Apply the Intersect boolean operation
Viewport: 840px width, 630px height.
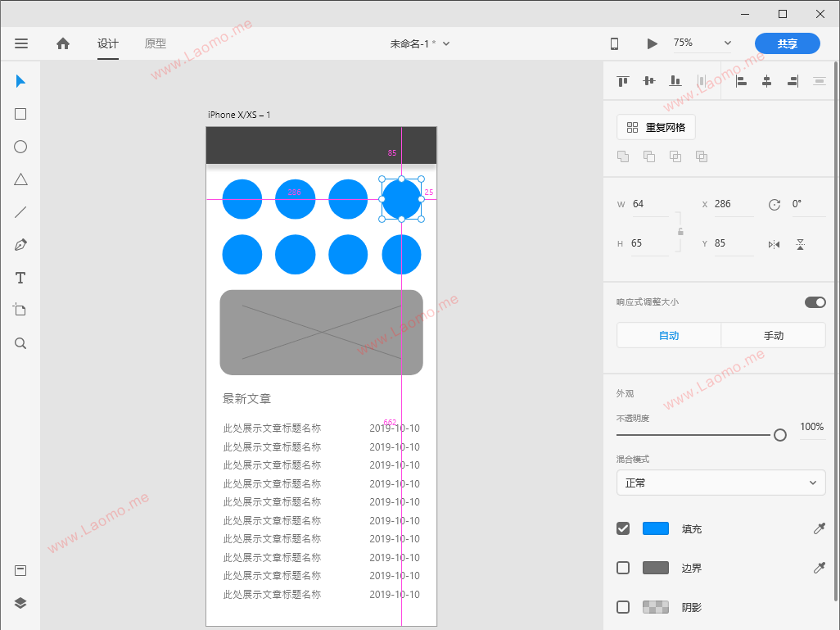coord(675,156)
